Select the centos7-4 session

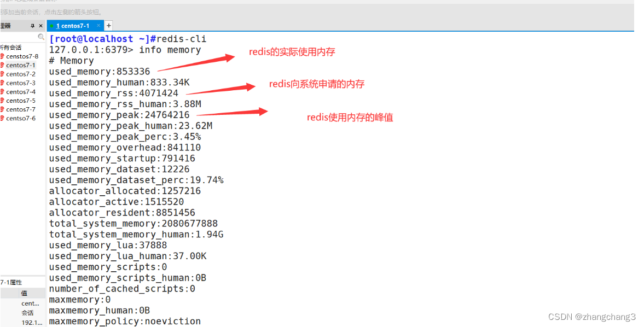(21, 92)
